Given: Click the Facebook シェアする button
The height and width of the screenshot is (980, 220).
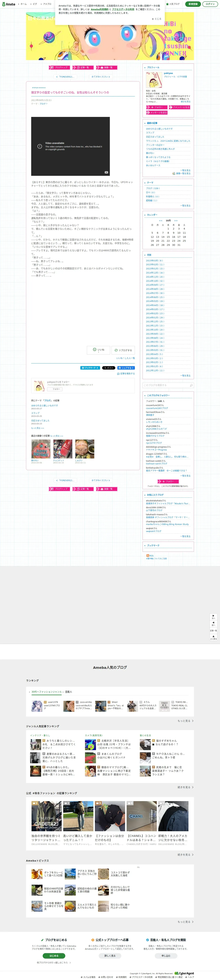Looking at the screenshot, I should tap(126, 368).
